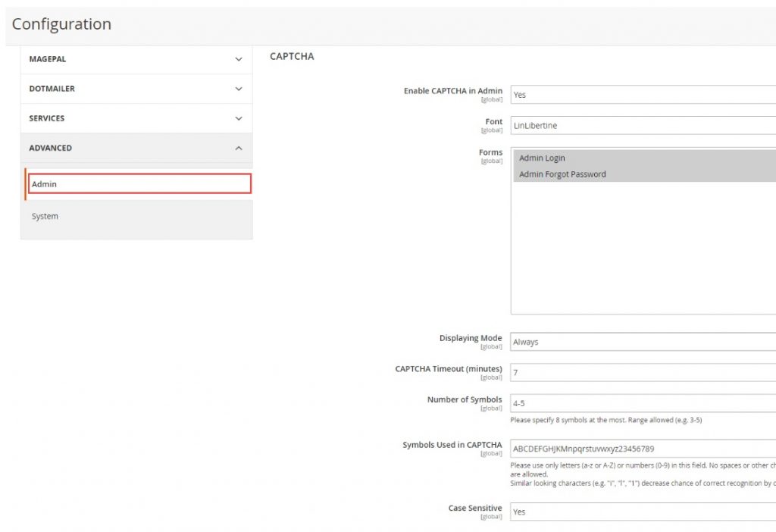This screenshot has width=776, height=532.
Task: Open the Enable CAPTCHA in Admin dropdown
Action: [643, 95]
